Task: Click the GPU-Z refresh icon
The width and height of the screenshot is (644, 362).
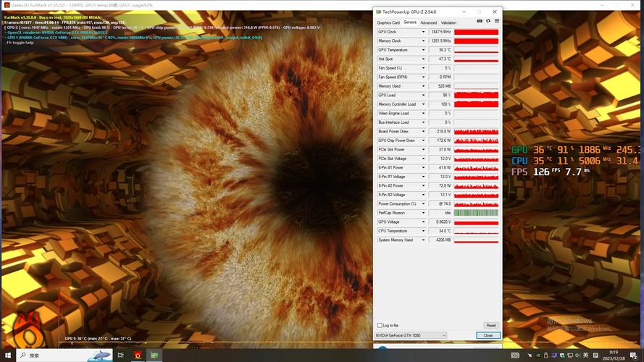Action: coord(488,22)
